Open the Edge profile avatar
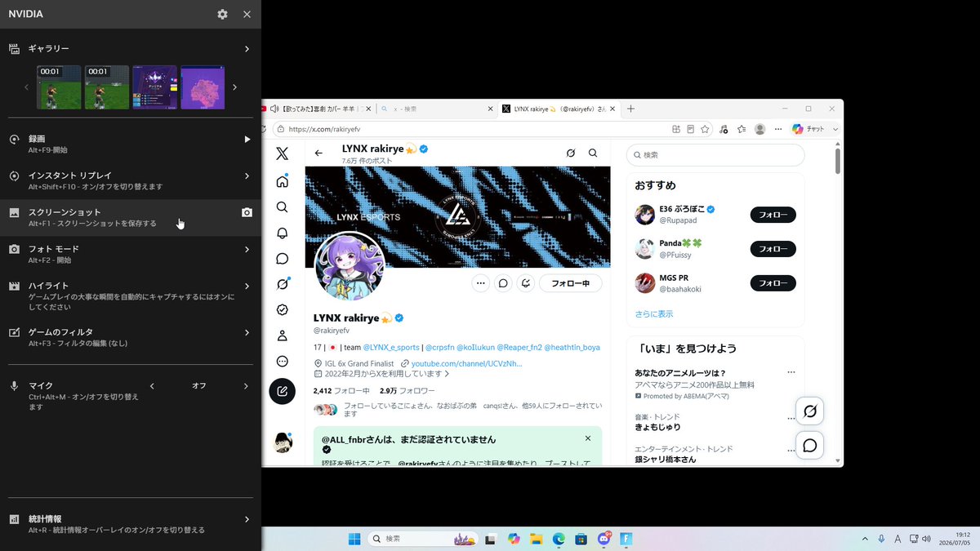This screenshot has width=980, height=551. pyautogui.click(x=760, y=129)
